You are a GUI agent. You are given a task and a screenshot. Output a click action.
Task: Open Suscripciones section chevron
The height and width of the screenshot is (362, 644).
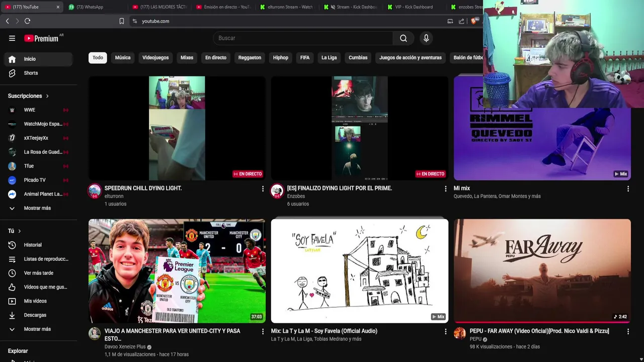pos(47,96)
